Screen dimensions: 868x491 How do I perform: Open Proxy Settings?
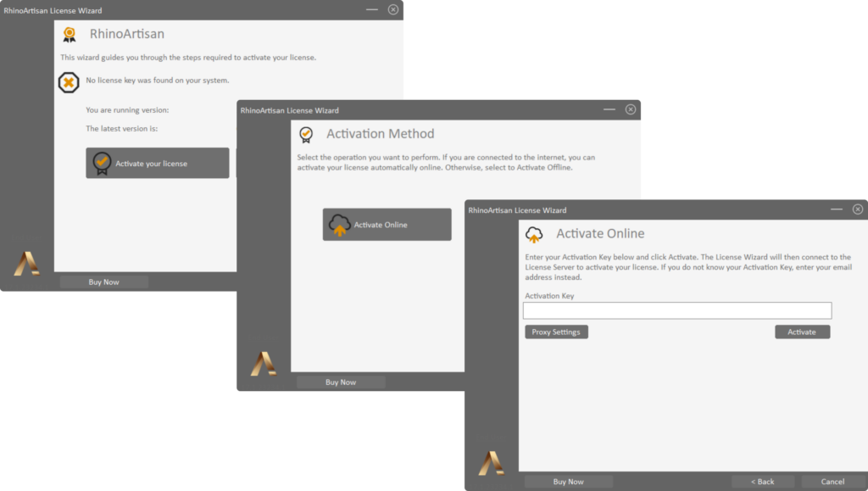point(556,332)
